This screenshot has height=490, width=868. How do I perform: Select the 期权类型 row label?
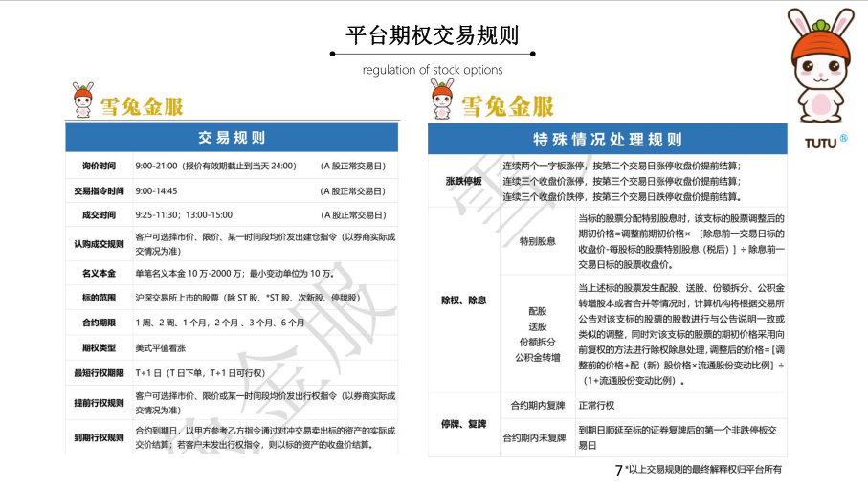pos(99,346)
